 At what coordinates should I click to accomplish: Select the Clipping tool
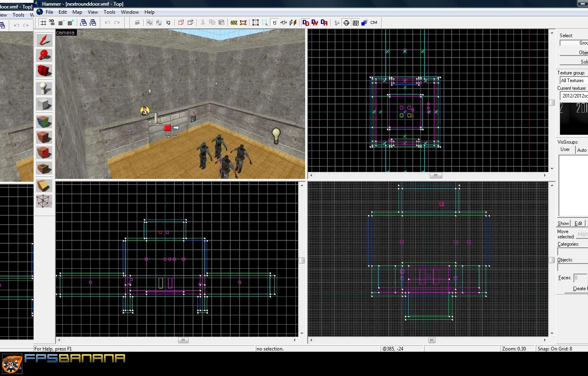click(44, 186)
